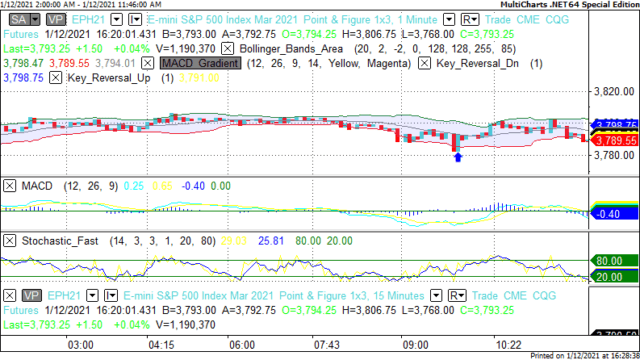The height and width of the screenshot is (360, 640).
Task: Toggle the Bollinger_Bands_Area checkbox
Action: pos(227,49)
